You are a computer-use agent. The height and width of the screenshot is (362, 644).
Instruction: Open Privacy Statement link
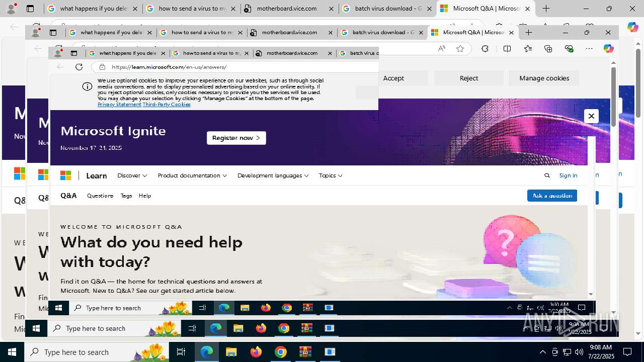pos(119,105)
